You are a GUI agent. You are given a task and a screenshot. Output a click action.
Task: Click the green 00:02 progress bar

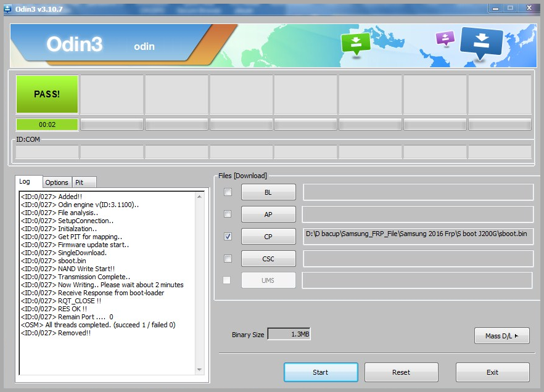(47, 125)
